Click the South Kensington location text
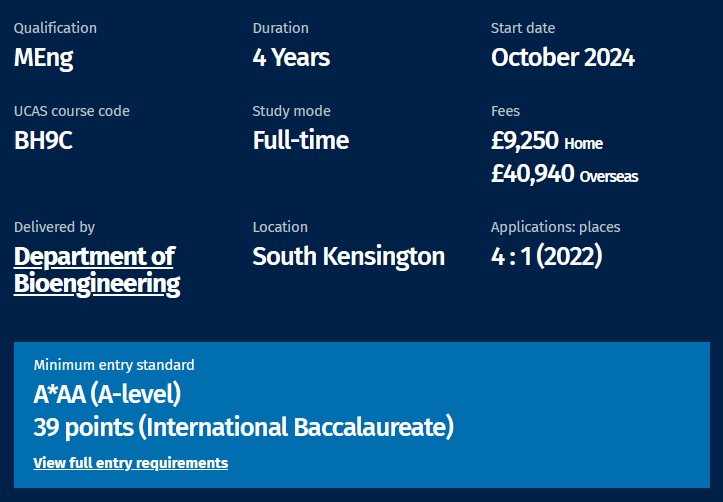Image resolution: width=723 pixels, height=502 pixels. pos(349,257)
